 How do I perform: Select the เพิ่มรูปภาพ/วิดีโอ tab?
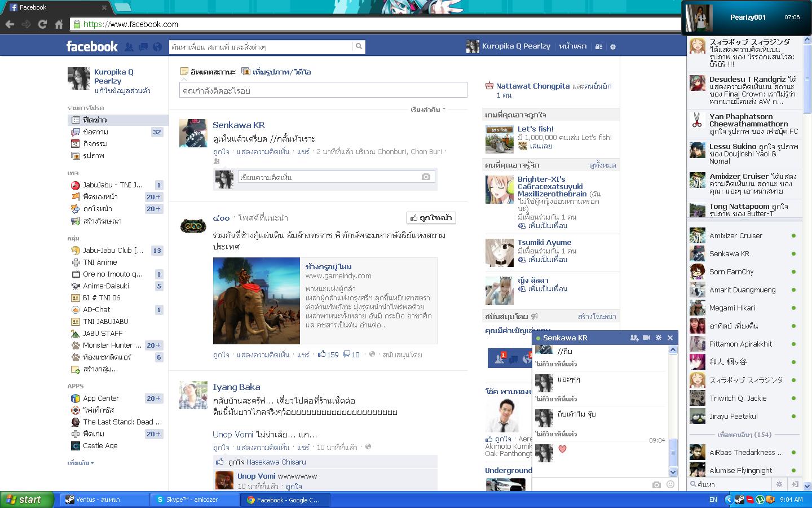(x=276, y=72)
